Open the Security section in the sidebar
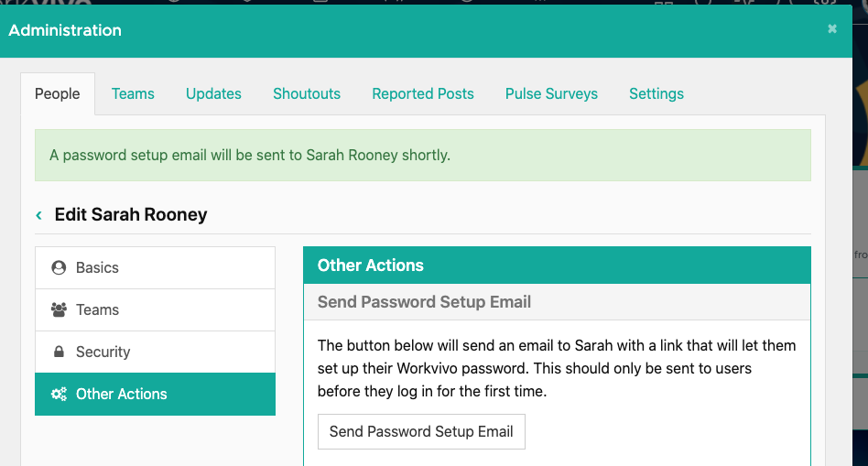Screen dimensions: 868x466 155,352
